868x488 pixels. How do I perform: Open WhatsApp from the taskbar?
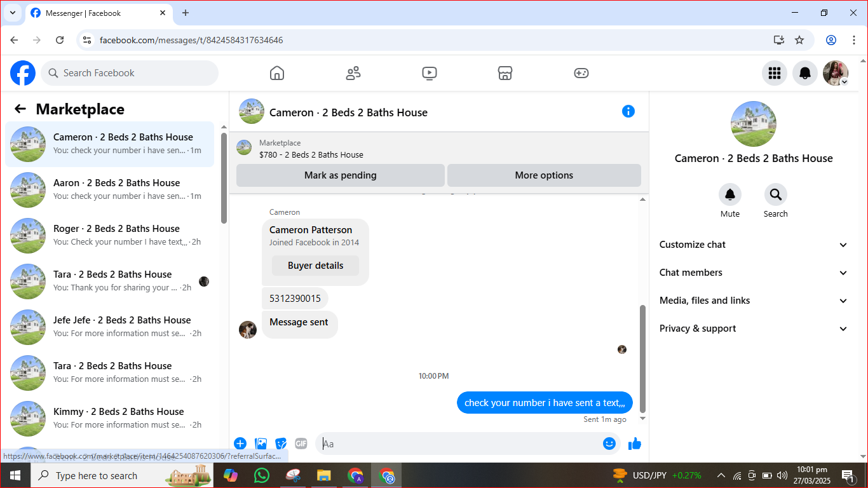point(261,475)
